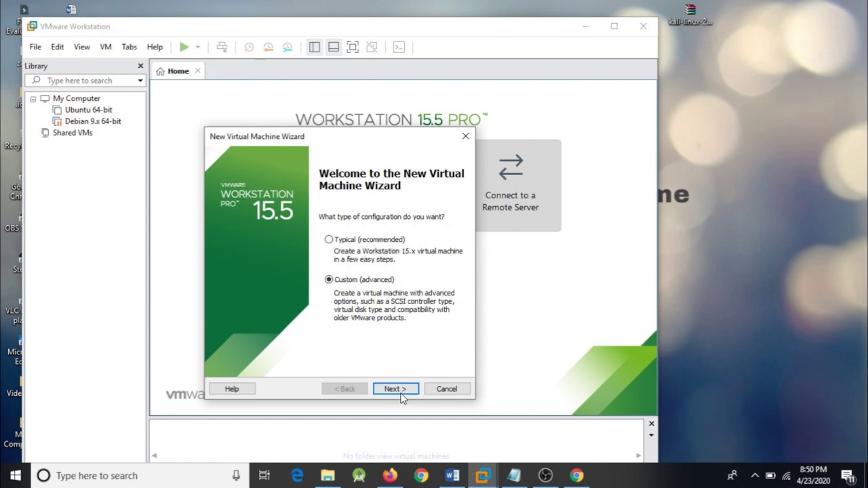Close the Library panel
868x488 pixels.
tap(140, 66)
